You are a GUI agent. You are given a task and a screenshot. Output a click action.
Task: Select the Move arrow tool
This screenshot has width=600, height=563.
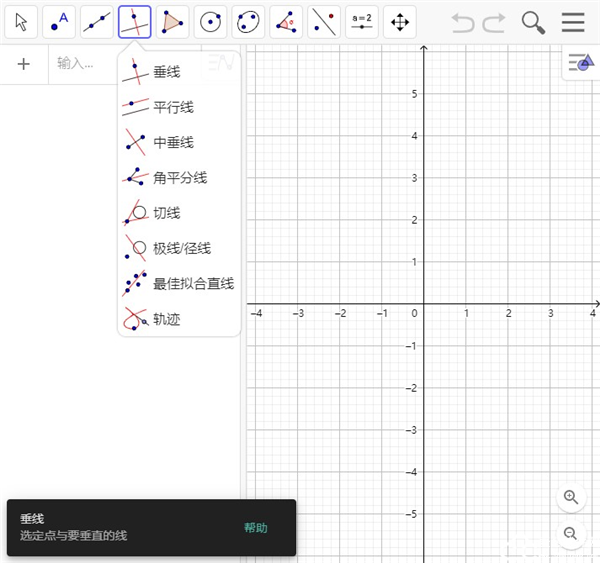tap(22, 22)
